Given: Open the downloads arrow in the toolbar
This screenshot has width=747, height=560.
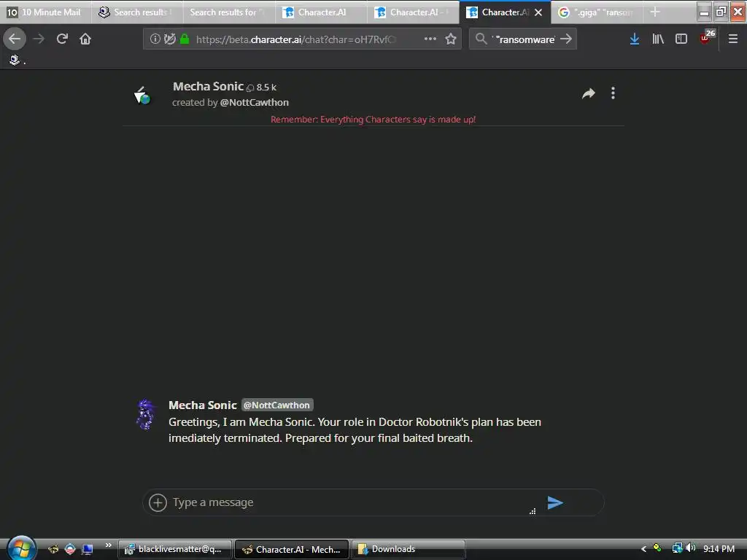Looking at the screenshot, I should 634,39.
